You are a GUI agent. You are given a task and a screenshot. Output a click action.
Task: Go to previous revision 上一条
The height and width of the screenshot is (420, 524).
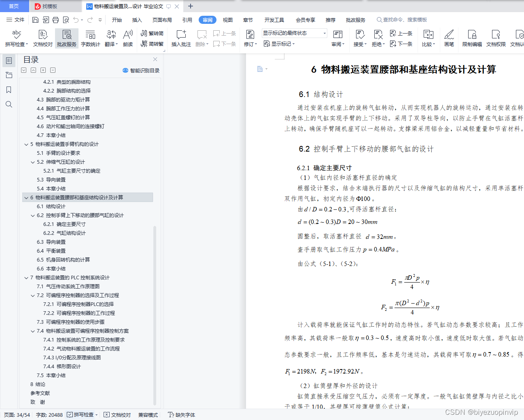(401, 34)
